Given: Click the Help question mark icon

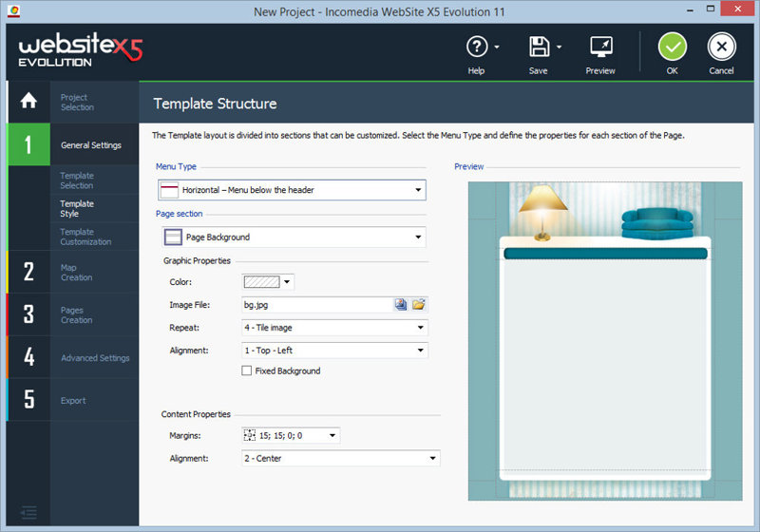Looking at the screenshot, I should click(476, 47).
